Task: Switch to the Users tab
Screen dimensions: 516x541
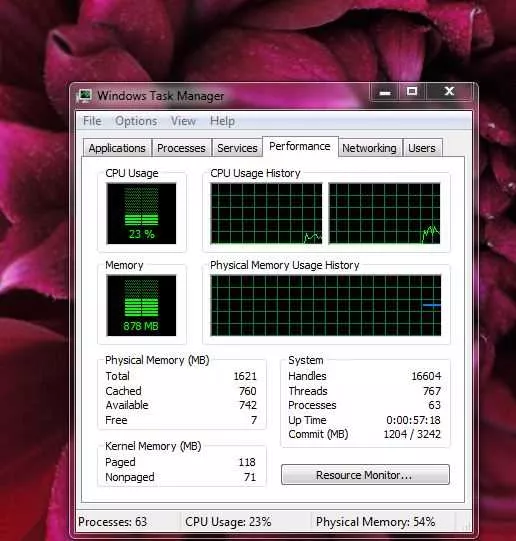Action: click(x=422, y=148)
